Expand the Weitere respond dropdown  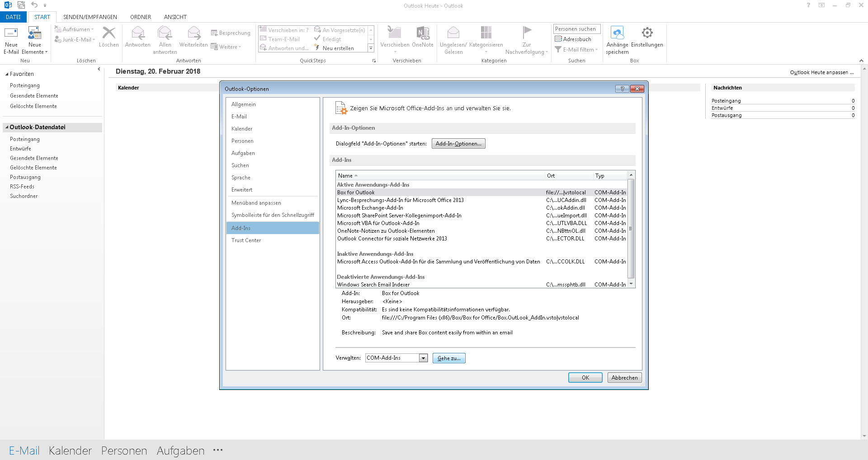226,47
